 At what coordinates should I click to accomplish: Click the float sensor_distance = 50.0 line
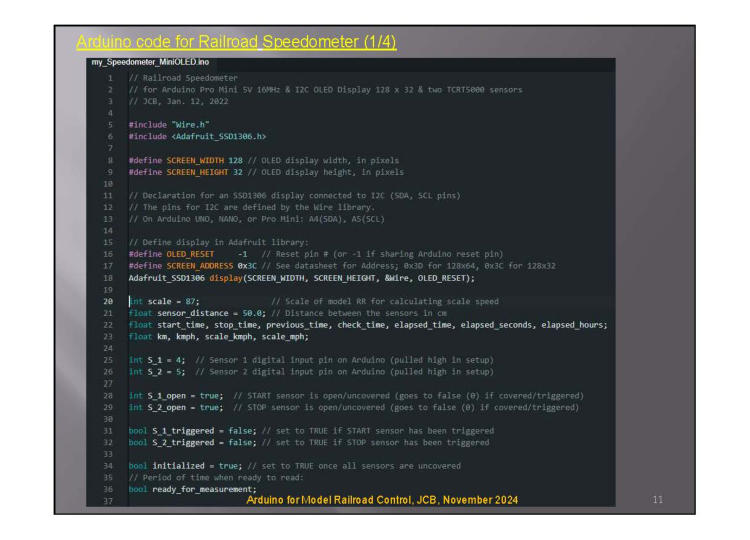click(189, 312)
